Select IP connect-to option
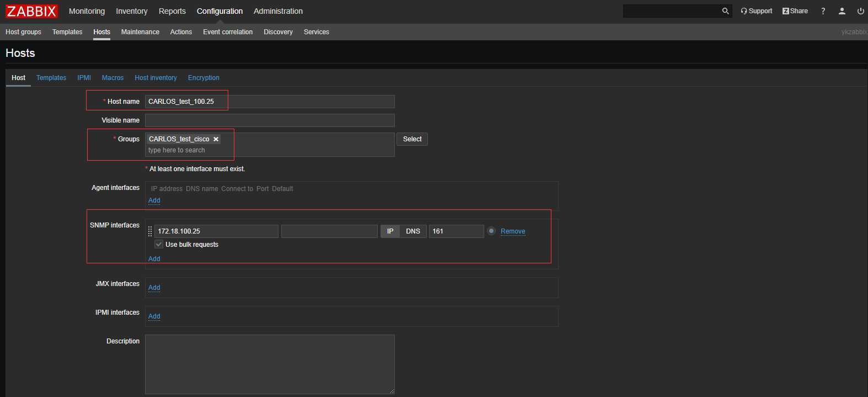This screenshot has height=397, width=868. coord(390,231)
